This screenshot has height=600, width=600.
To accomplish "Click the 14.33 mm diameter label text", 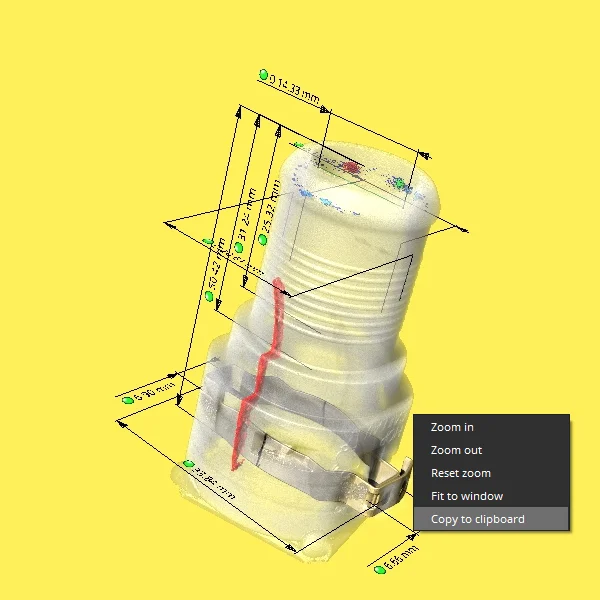I will coord(294,90).
